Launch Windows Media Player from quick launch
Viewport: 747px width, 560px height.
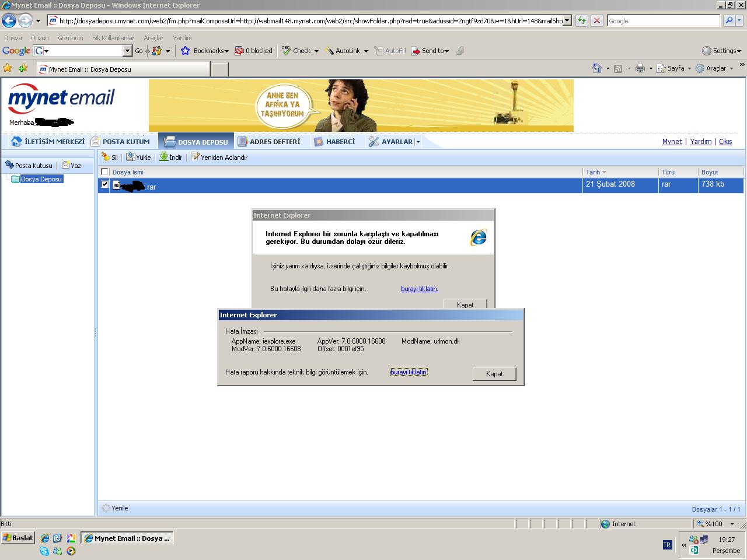point(71,551)
